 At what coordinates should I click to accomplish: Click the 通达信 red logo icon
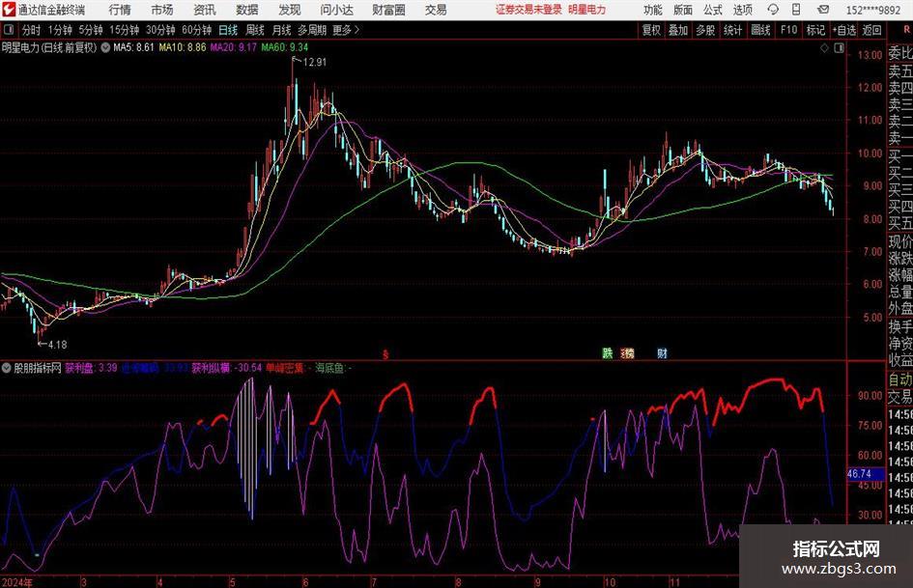click(x=9, y=10)
